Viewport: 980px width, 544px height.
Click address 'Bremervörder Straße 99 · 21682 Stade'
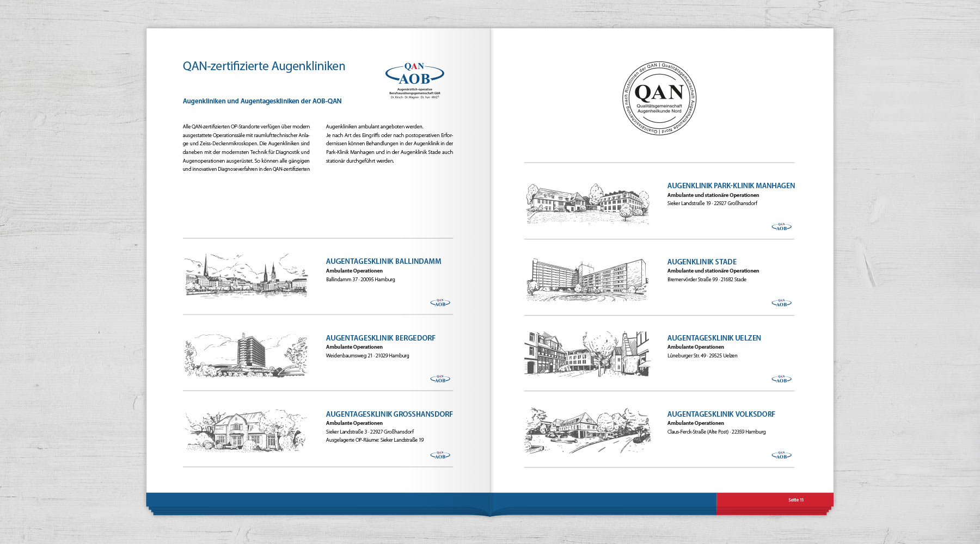[707, 280]
